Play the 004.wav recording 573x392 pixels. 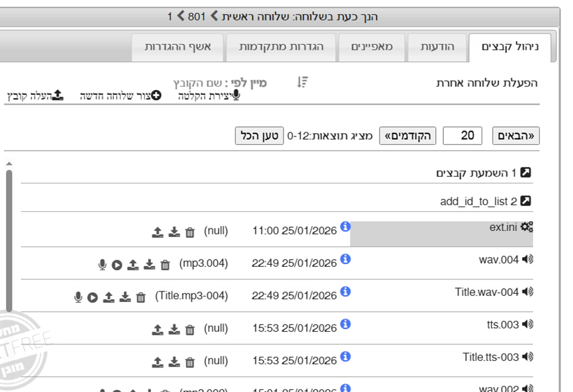[x=117, y=265]
